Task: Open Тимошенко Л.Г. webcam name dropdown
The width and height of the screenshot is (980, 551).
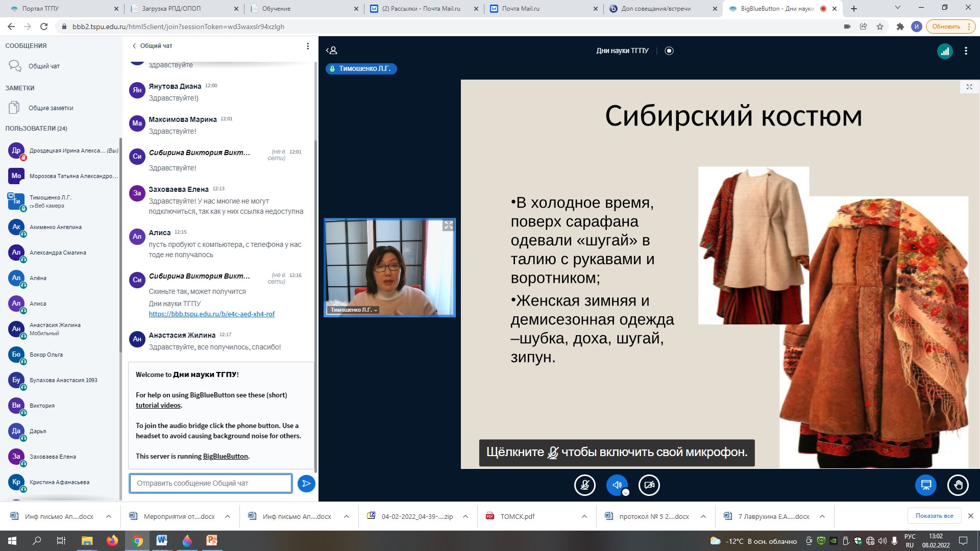Action: [x=354, y=310]
